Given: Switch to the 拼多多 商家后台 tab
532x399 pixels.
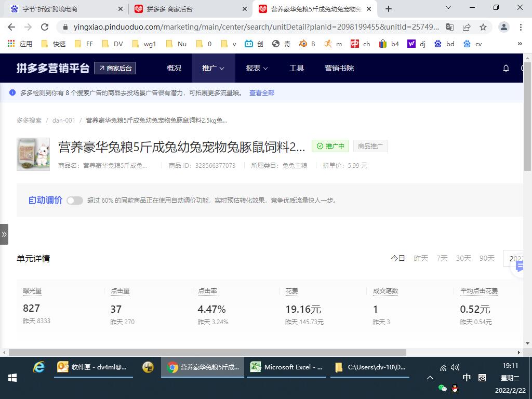Looking at the screenshot, I should 191,9.
